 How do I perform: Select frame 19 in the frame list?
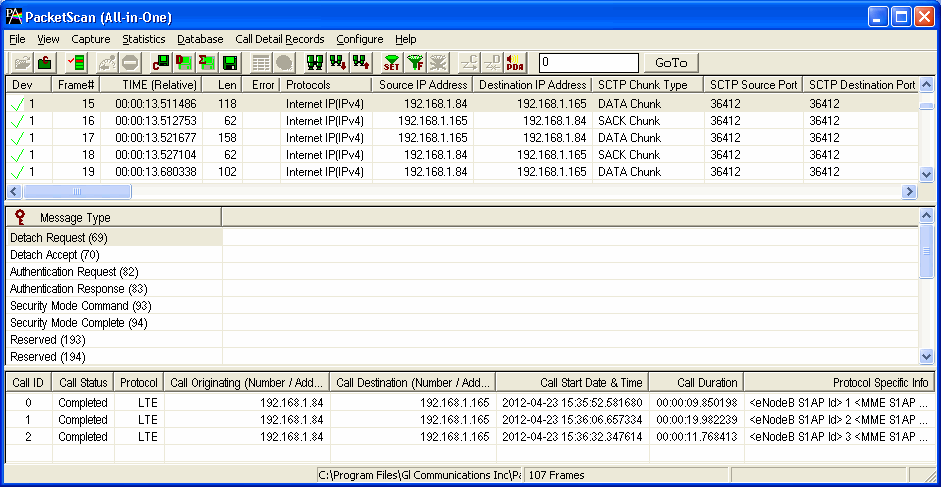tap(462, 172)
